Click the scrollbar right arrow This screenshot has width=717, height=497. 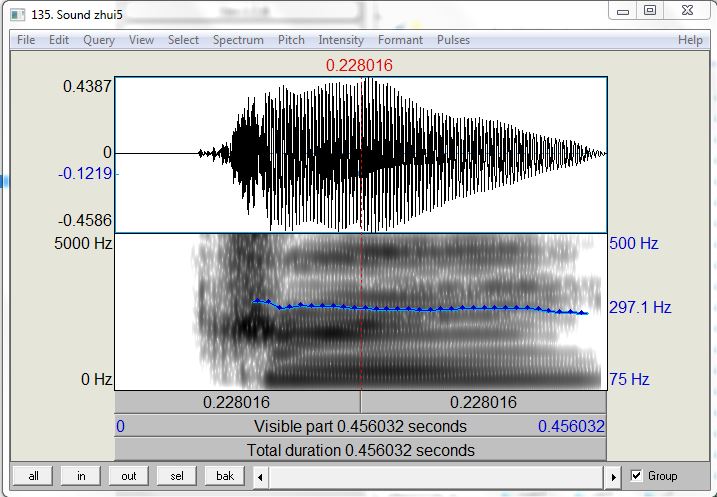[x=613, y=477]
